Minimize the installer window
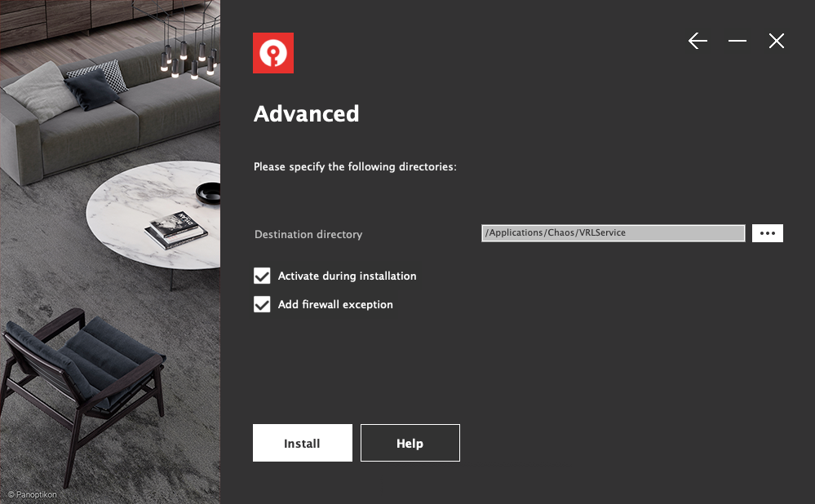The height and width of the screenshot is (504, 815). click(x=737, y=41)
